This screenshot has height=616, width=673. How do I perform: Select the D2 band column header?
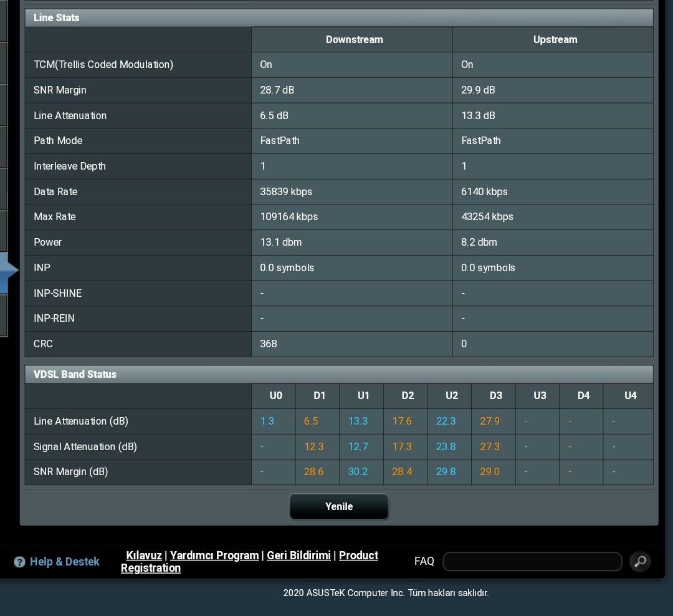(408, 396)
